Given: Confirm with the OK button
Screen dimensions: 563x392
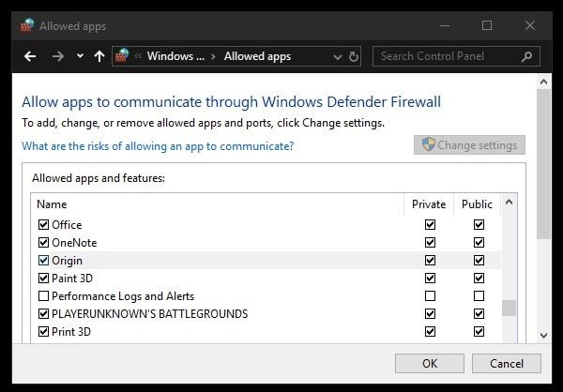Looking at the screenshot, I should click(x=430, y=363).
